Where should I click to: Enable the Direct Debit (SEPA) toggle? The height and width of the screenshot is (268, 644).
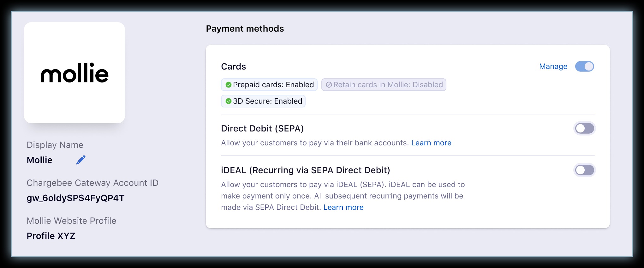pyautogui.click(x=584, y=128)
